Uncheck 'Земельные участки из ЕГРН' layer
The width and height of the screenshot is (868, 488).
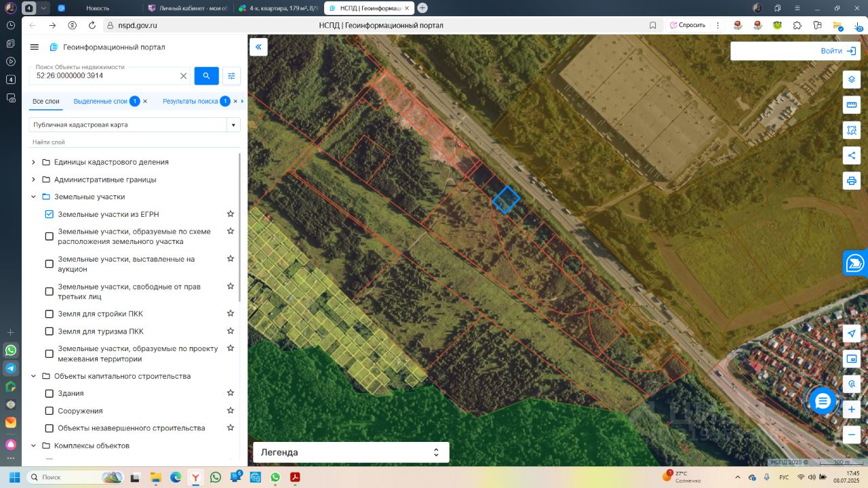[x=50, y=214]
